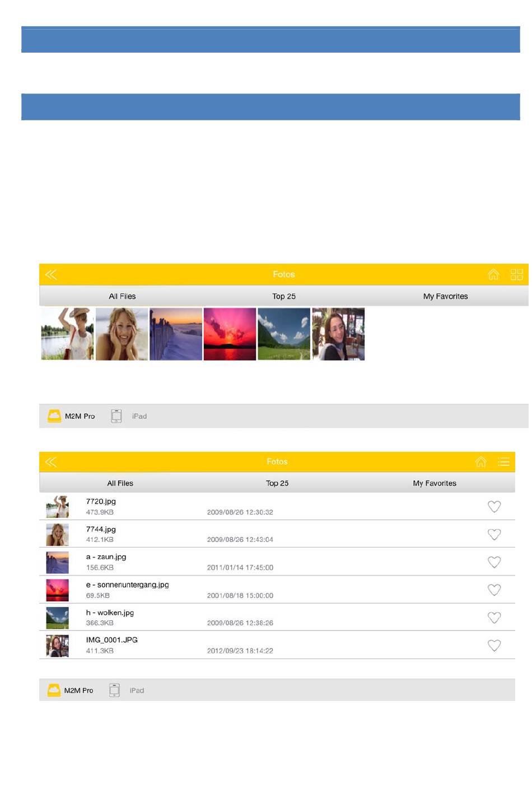
Task: Click date 2009/08/26 12:43:04
Action: [240, 540]
